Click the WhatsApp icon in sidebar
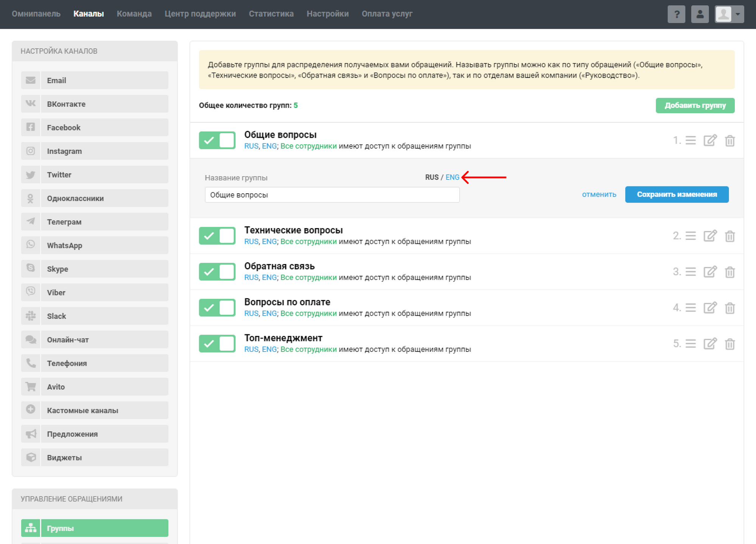The image size is (756, 544). click(x=31, y=245)
